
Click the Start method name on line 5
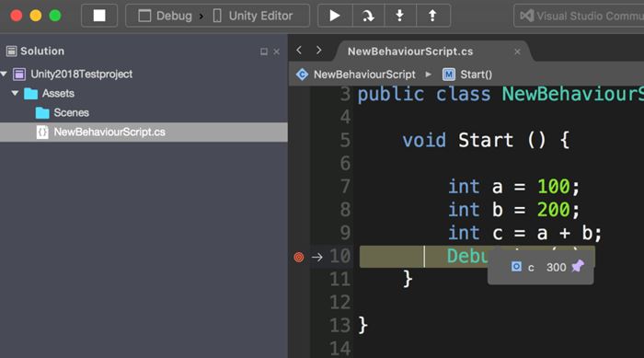click(486, 140)
